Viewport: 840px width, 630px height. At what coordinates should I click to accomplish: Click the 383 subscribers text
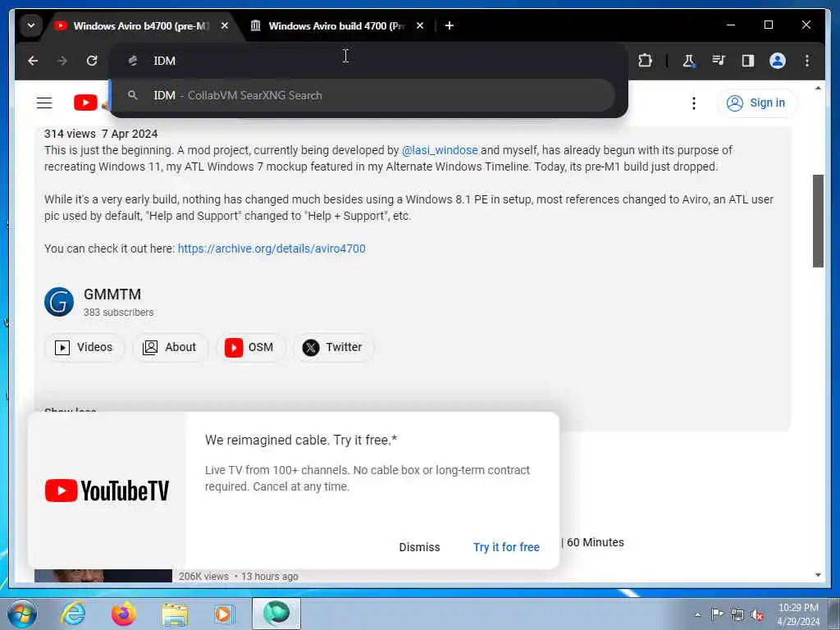118,313
